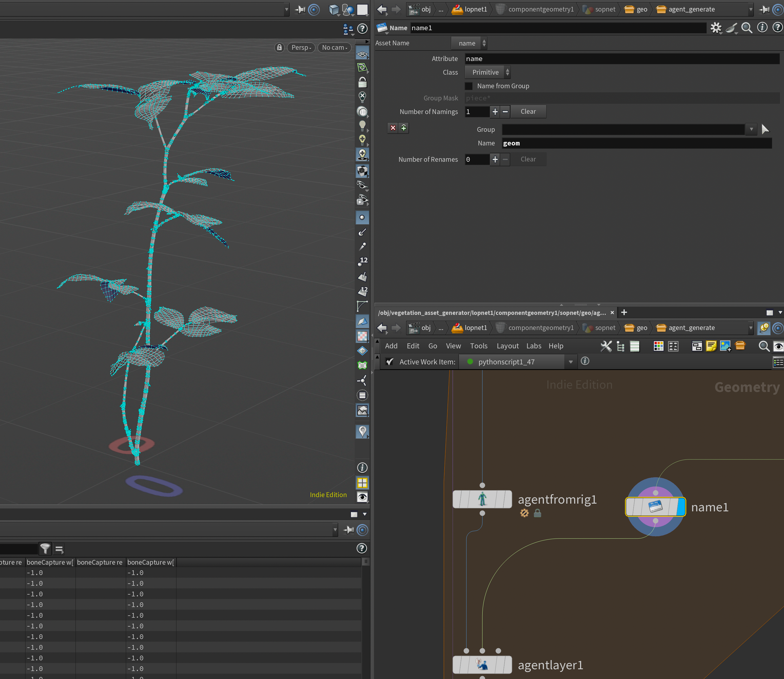This screenshot has height=679, width=784.
Task: Open the Persp viewport dropdown
Action: click(301, 47)
